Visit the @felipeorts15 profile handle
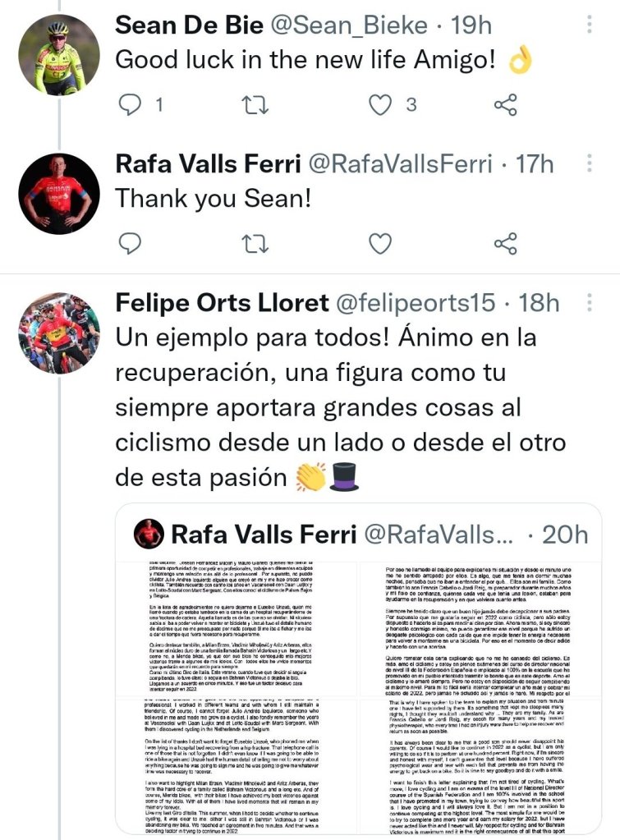Viewport: 620px width, 840px height. pyautogui.click(x=413, y=302)
